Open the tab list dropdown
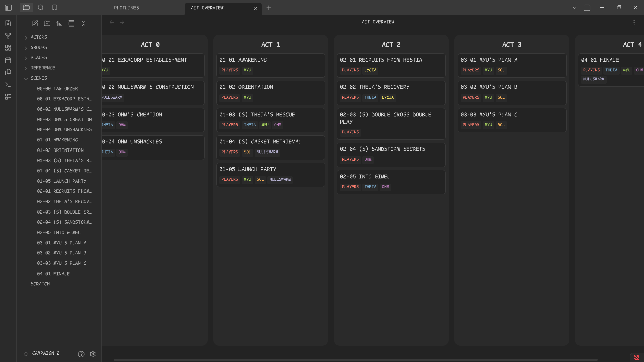The width and height of the screenshot is (644, 362). (575, 8)
